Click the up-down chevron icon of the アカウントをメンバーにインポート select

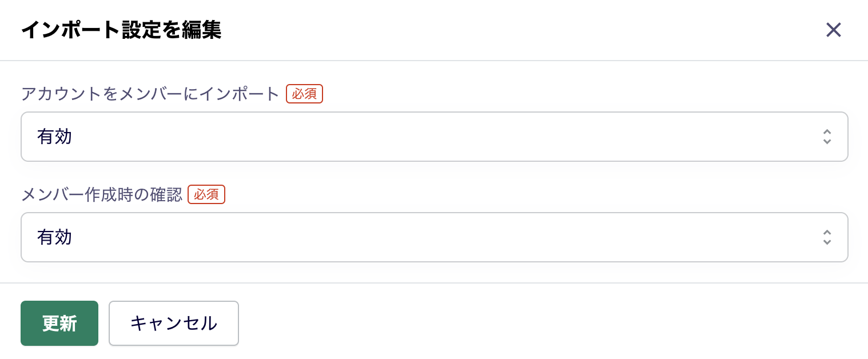[826, 137]
